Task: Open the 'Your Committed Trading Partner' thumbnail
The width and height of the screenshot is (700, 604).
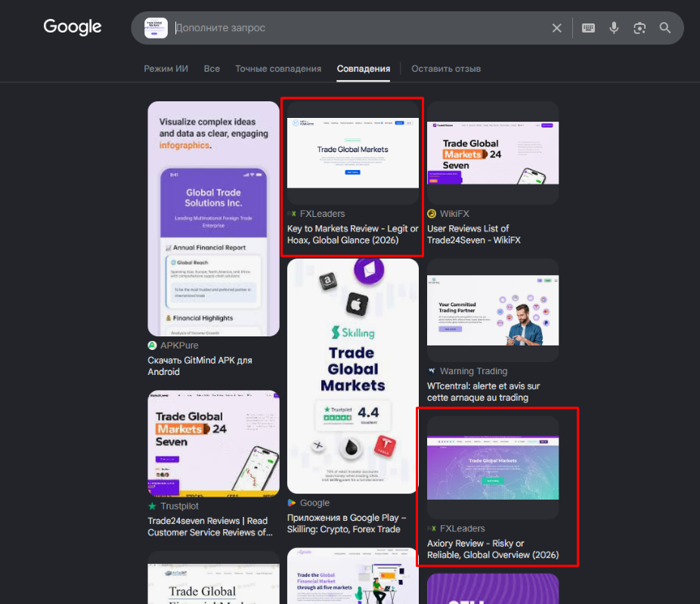Action: click(493, 310)
